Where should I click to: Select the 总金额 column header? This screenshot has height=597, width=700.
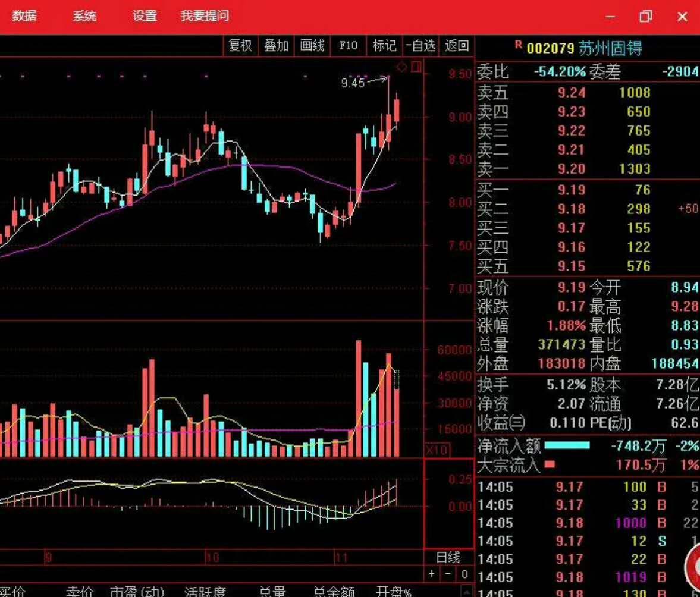coord(334,591)
